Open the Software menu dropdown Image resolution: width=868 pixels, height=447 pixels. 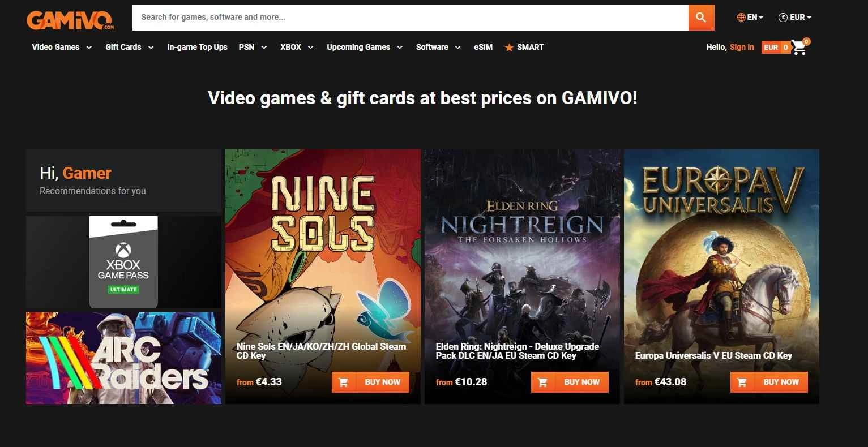(x=438, y=48)
